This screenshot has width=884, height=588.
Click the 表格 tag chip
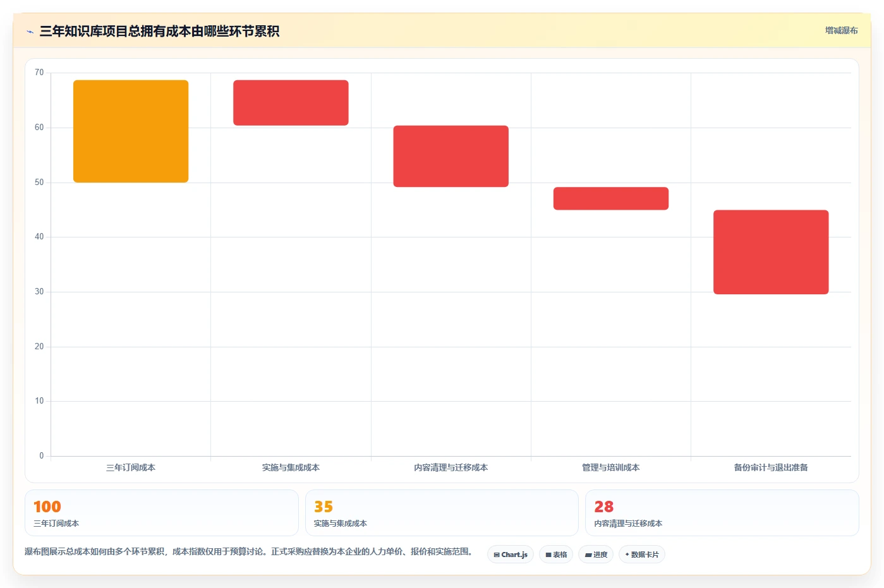click(556, 555)
